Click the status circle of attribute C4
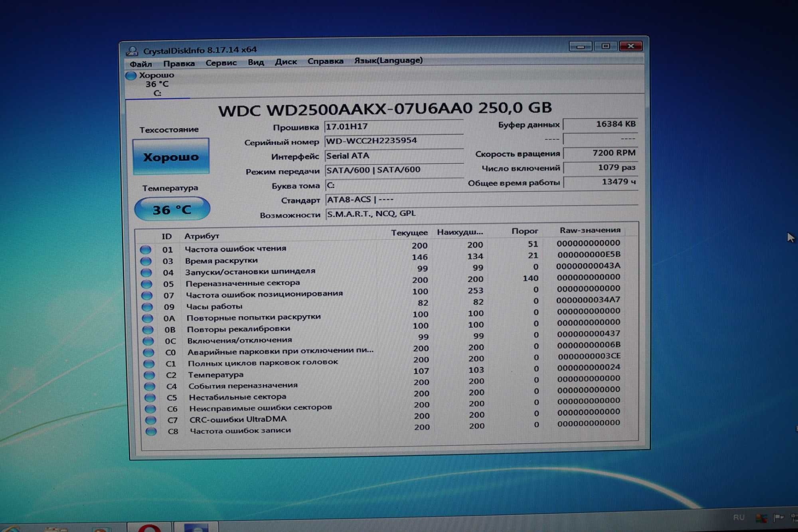The height and width of the screenshot is (532, 798). 150,386
